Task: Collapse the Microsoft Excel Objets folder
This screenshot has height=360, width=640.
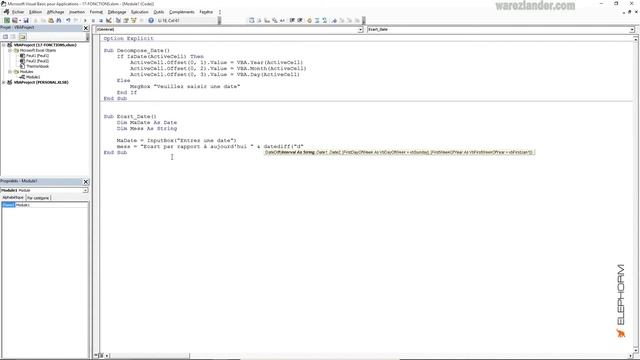Action: (x=10, y=50)
